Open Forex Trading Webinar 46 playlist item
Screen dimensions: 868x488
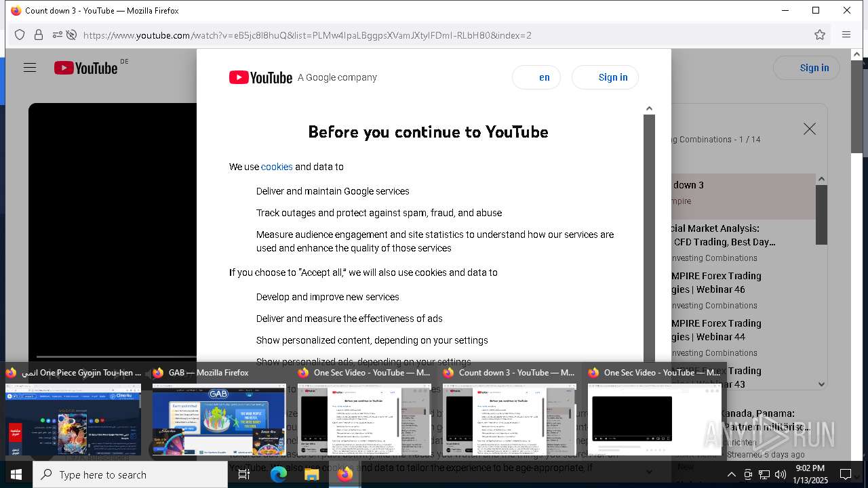[x=743, y=291]
